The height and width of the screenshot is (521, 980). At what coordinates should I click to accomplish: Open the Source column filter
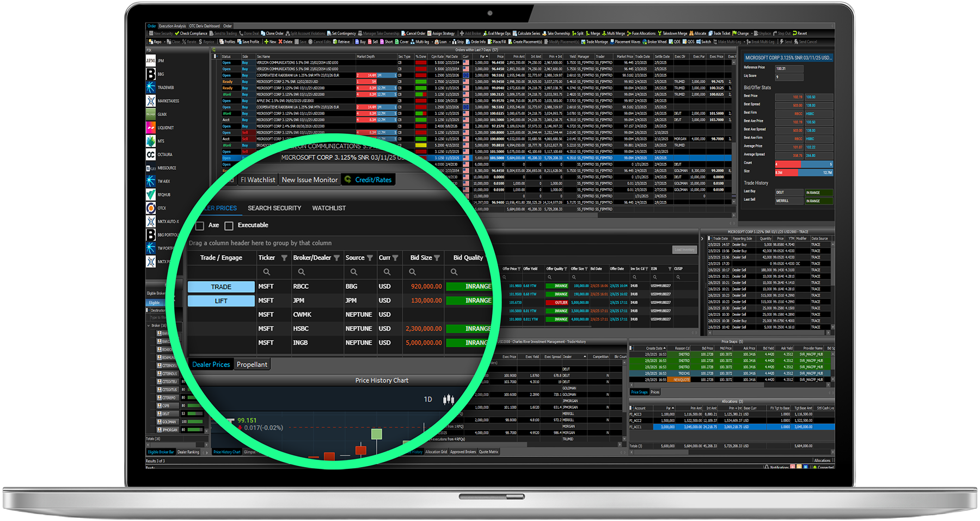(x=370, y=258)
